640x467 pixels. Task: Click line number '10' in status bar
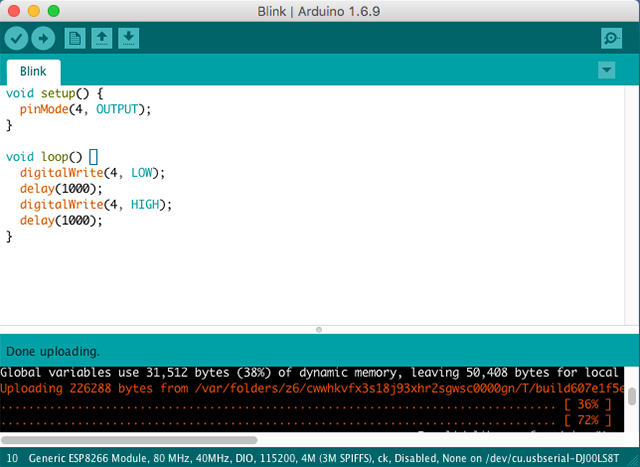12,458
